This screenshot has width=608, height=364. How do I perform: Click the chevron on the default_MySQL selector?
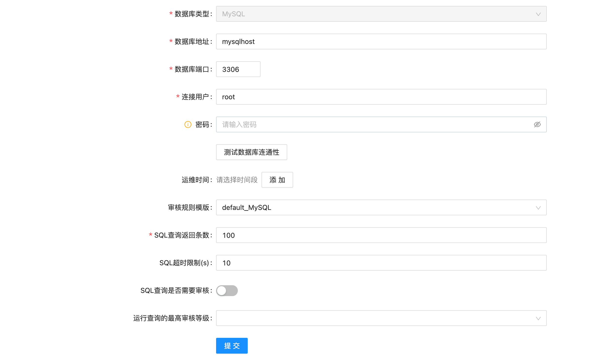click(x=538, y=208)
